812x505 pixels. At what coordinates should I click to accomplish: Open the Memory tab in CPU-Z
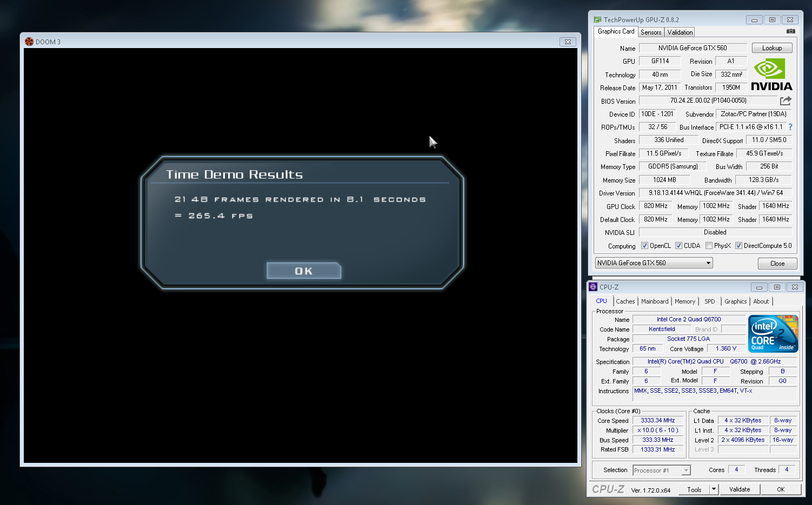685,301
